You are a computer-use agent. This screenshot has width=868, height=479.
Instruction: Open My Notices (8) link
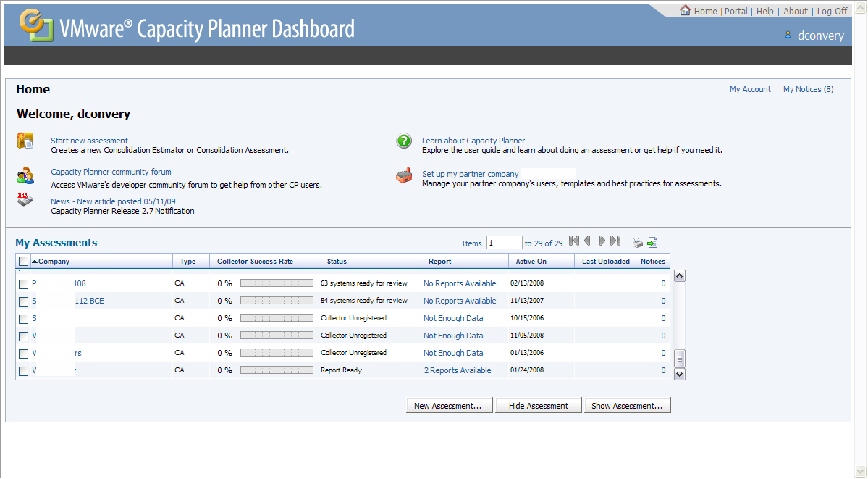pyautogui.click(x=808, y=89)
